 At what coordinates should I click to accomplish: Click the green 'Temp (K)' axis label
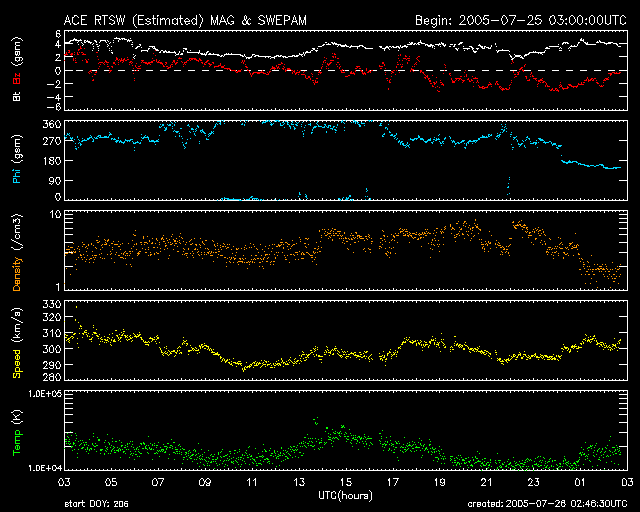click(17, 433)
